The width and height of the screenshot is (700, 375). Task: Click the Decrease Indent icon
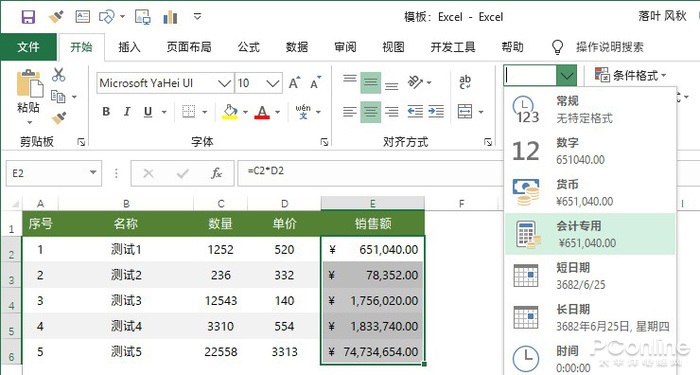pos(415,112)
